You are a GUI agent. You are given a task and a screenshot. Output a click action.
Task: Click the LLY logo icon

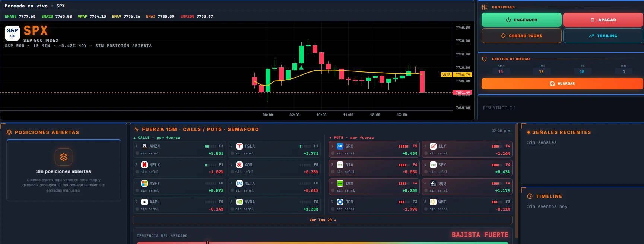(x=433, y=146)
